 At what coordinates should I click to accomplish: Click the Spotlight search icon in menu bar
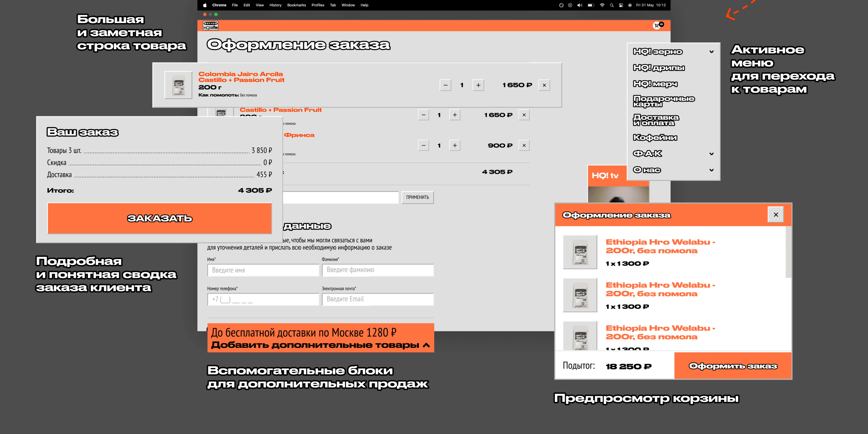click(x=612, y=5)
